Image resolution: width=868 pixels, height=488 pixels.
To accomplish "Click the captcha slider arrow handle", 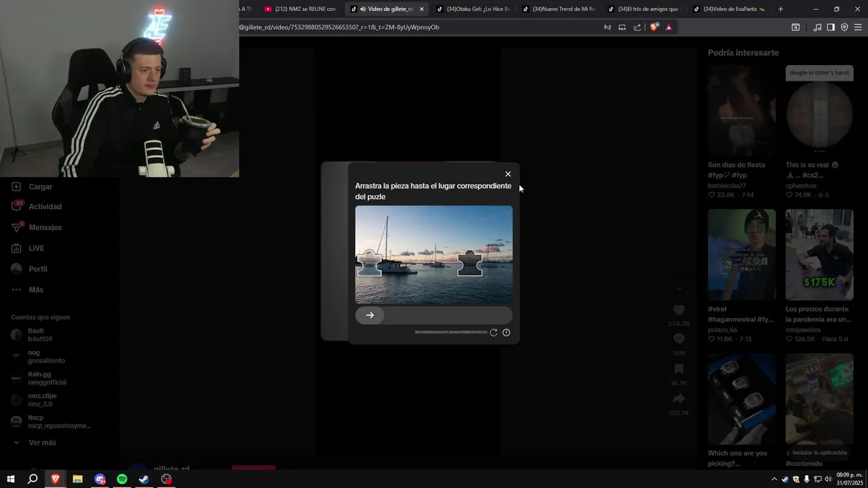I will (x=370, y=315).
